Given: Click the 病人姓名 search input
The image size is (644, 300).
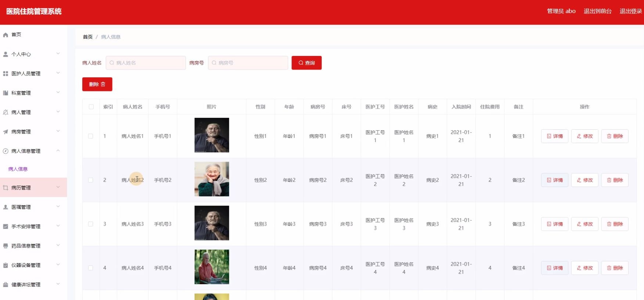Looking at the screenshot, I should [146, 63].
